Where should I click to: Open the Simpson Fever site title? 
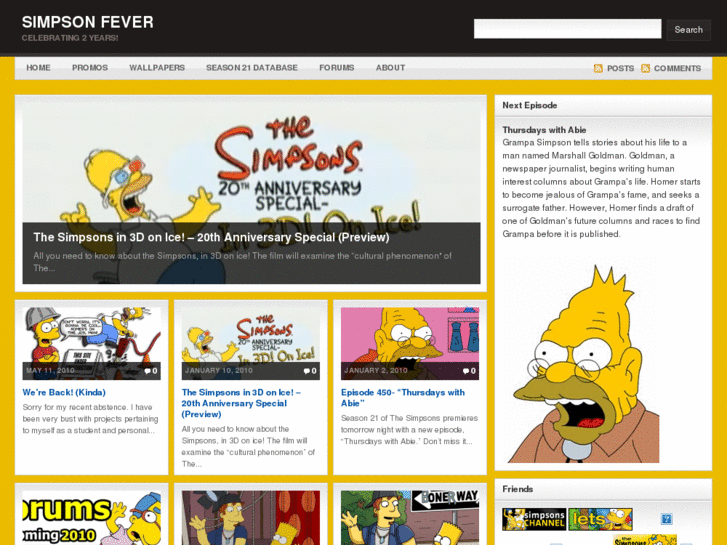click(x=88, y=22)
